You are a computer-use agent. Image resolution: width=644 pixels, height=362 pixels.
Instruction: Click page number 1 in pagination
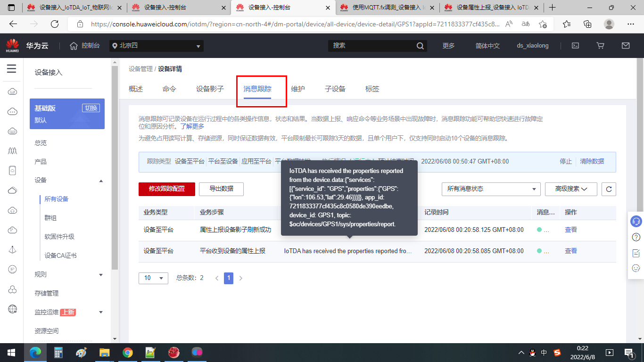coord(229,278)
